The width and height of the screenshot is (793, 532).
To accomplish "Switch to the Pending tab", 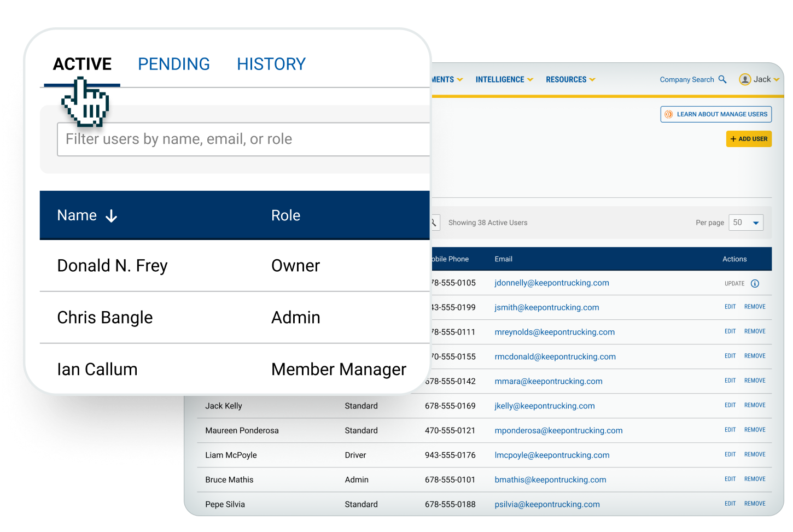I will tap(173, 64).
